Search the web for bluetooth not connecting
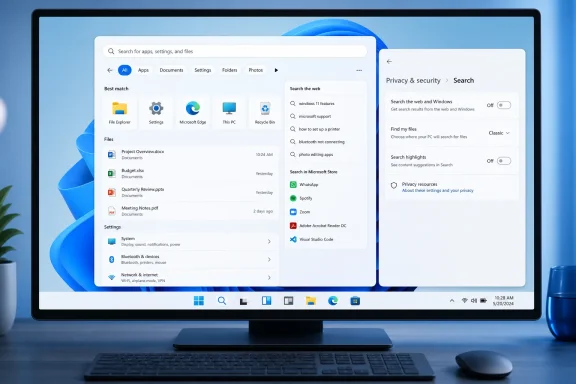Image resolution: width=576 pixels, height=384 pixels. coord(317,142)
